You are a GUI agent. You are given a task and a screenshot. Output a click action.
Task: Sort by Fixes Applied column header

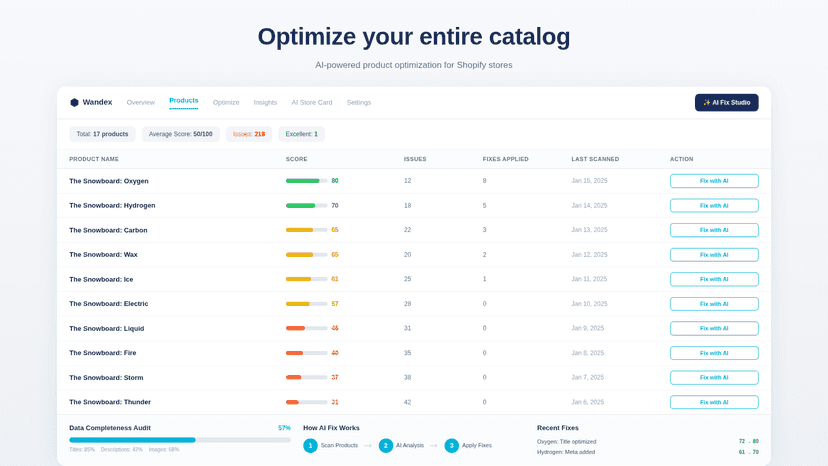[505, 159]
